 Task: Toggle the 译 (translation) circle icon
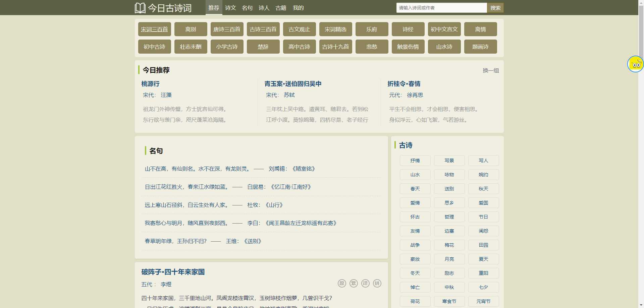365,284
